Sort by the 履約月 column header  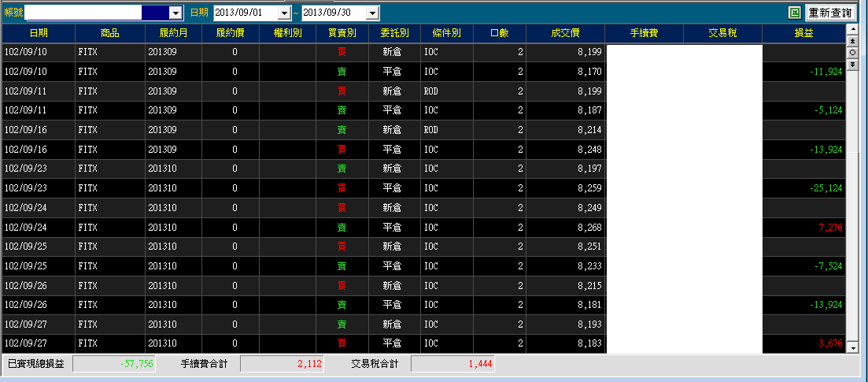pos(173,33)
